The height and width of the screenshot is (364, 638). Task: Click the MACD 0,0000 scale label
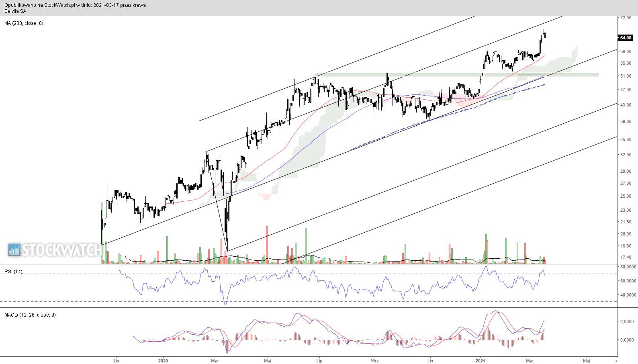click(627, 340)
